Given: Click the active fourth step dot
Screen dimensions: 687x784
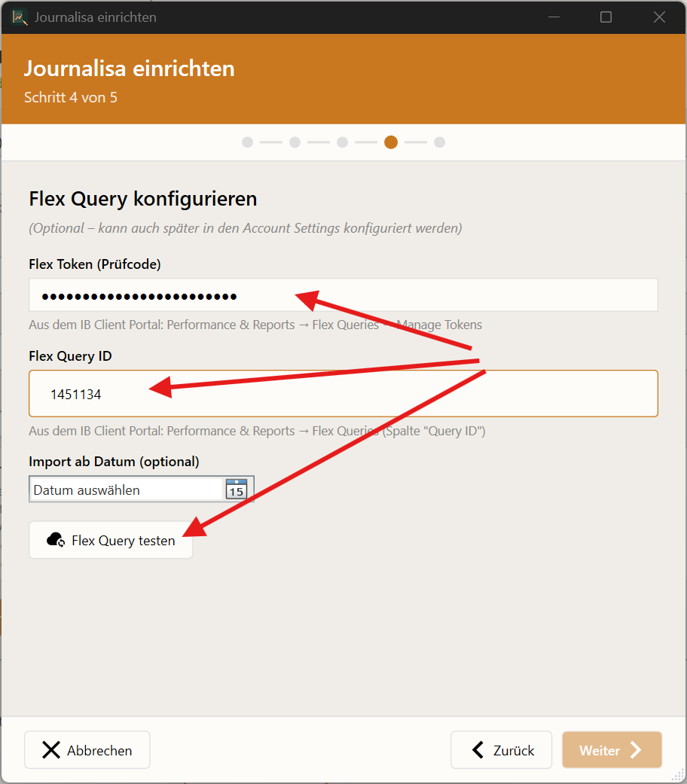Looking at the screenshot, I should point(391,142).
